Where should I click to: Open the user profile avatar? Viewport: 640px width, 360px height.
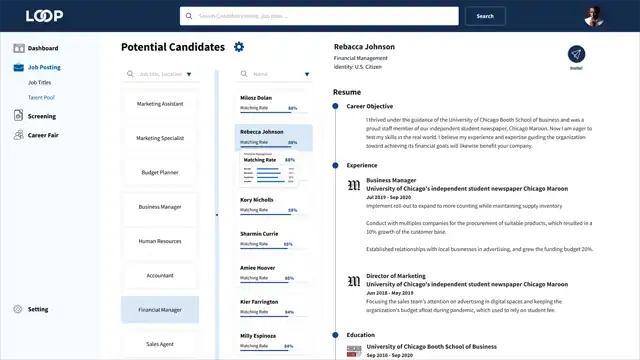click(594, 16)
